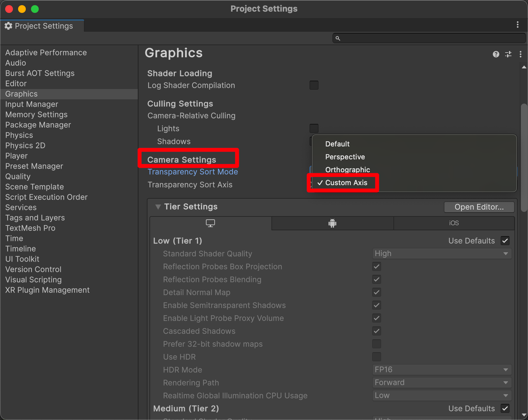Select Custom Axis sort mode option
Image resolution: width=528 pixels, height=420 pixels.
coord(414,183)
